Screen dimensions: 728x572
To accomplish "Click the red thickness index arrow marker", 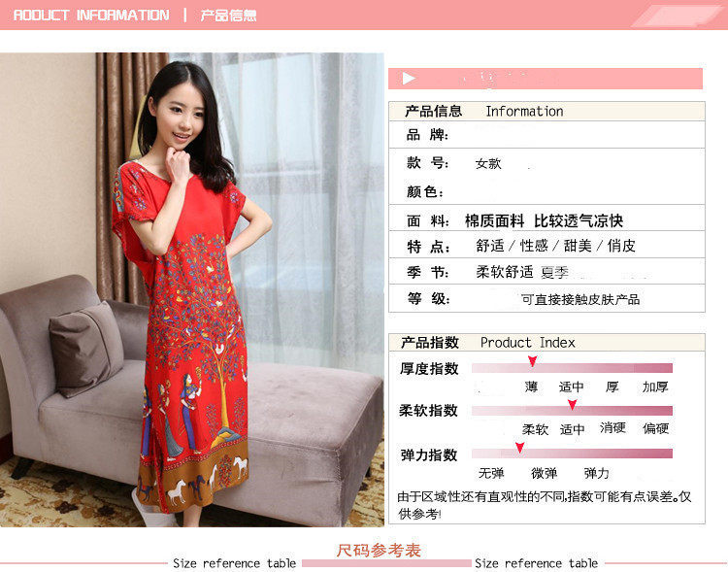I will click(x=533, y=361).
